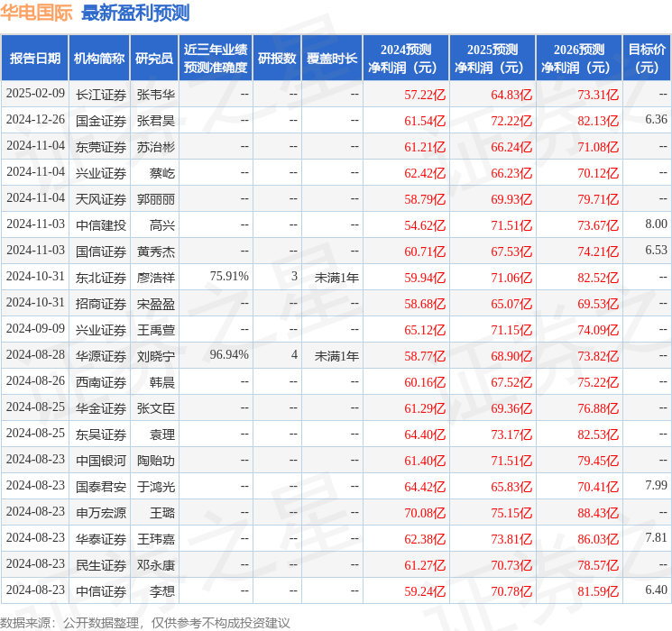Select the date cell 2025-02-09
The width and height of the screenshot is (672, 631).
[35, 94]
